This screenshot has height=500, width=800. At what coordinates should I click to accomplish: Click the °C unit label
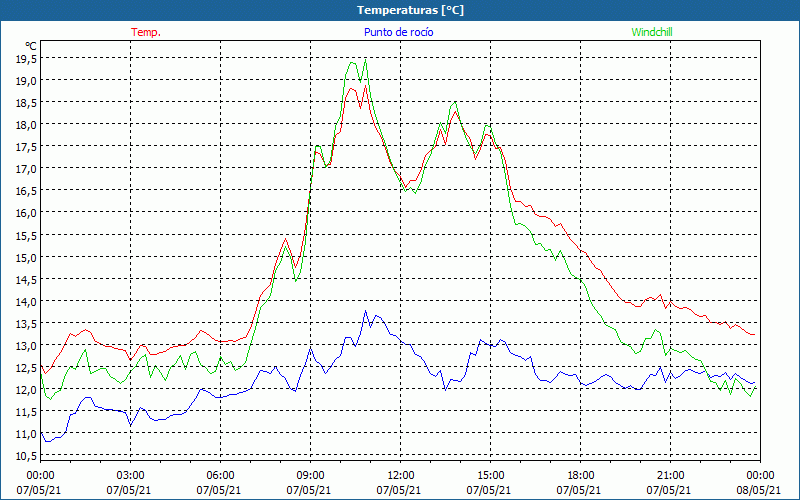(x=31, y=45)
